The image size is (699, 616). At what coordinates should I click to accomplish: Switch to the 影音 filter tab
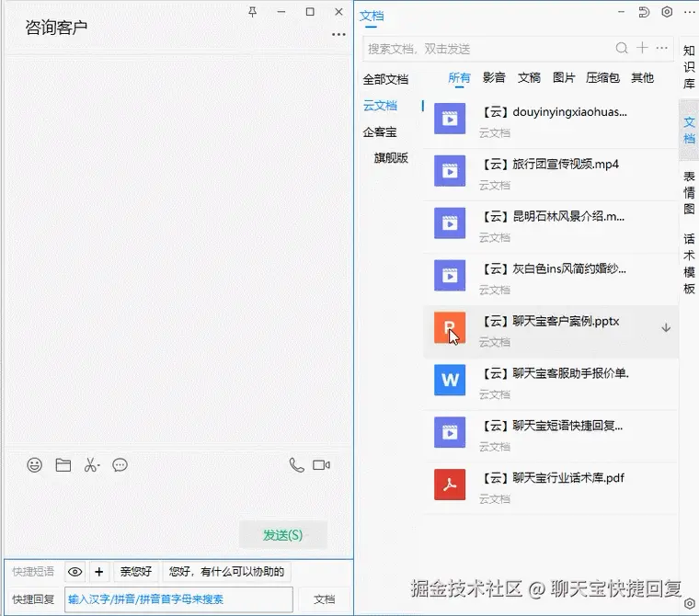click(x=494, y=77)
